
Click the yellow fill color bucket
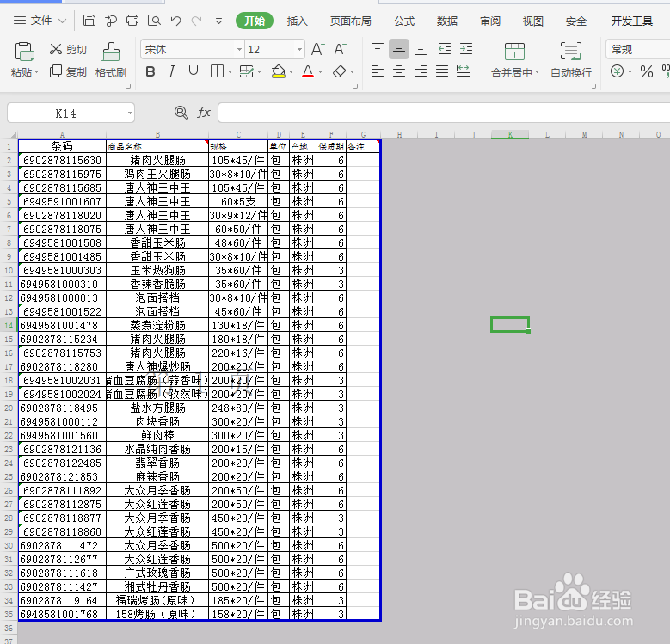point(278,71)
